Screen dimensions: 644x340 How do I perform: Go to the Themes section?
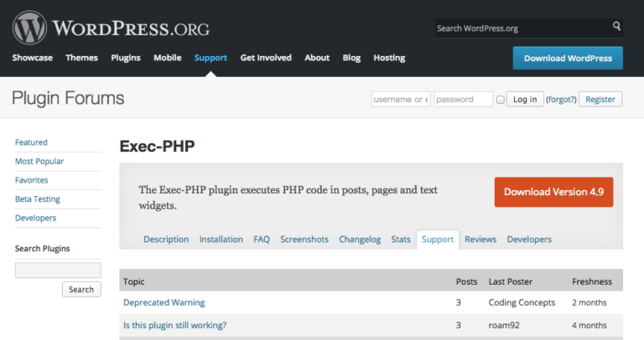tap(81, 58)
